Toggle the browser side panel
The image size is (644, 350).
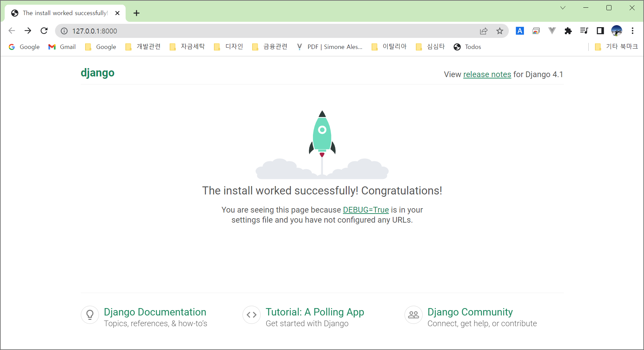click(600, 31)
